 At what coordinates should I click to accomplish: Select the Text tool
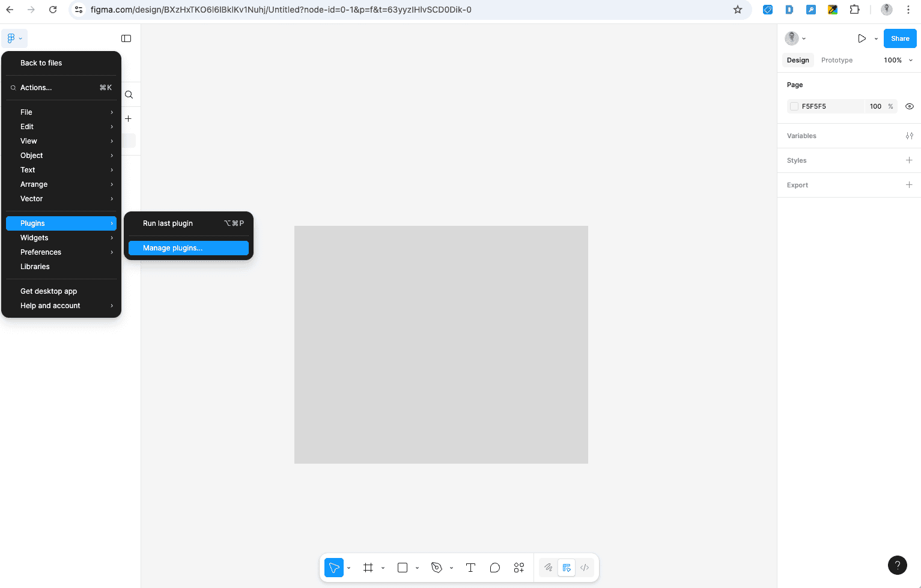click(x=470, y=567)
